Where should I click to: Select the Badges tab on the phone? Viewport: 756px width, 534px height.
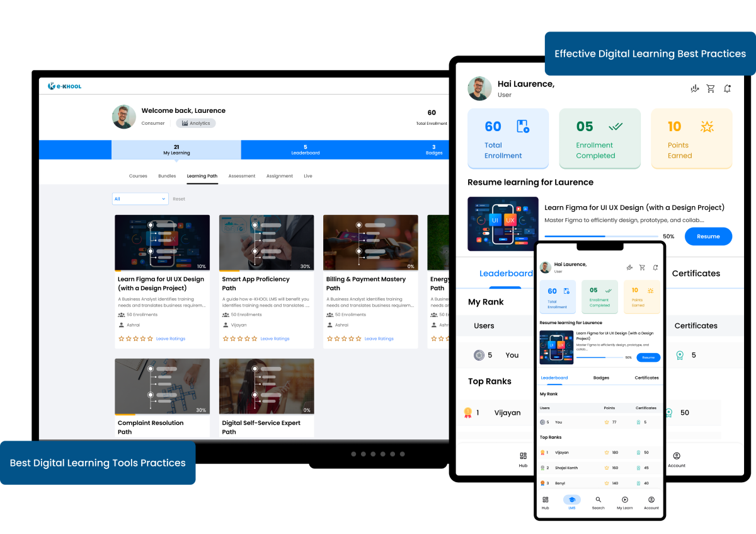[601, 378]
